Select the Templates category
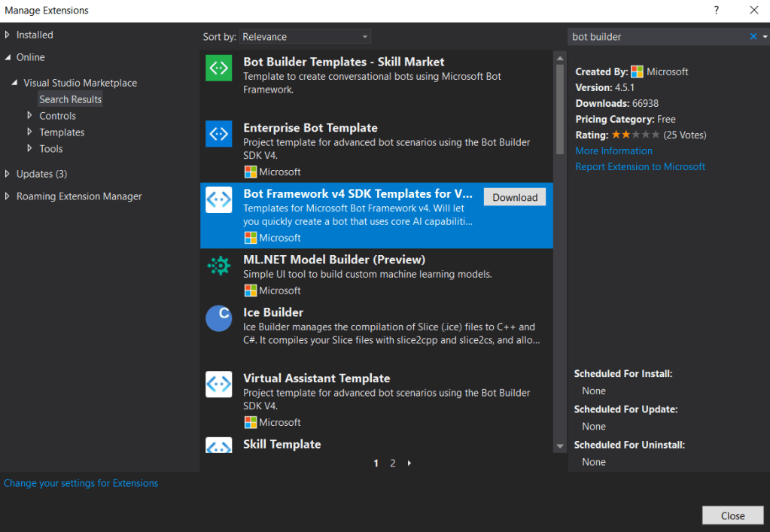The height and width of the screenshot is (532, 770). point(62,132)
